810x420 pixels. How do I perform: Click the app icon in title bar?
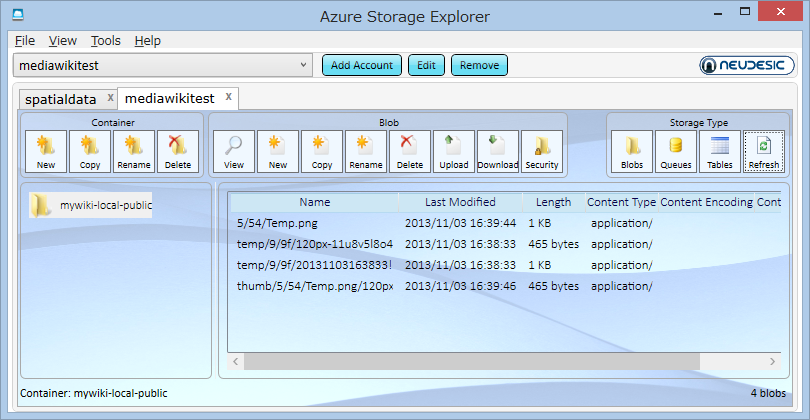click(x=18, y=14)
